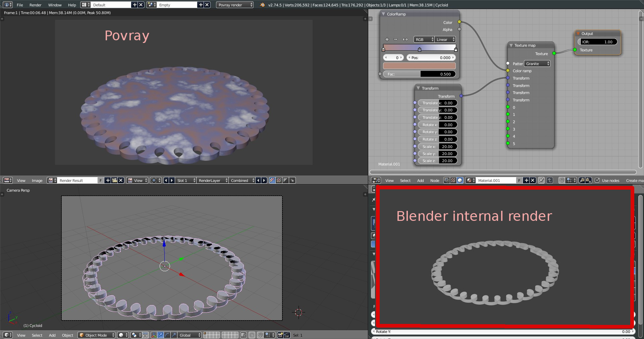This screenshot has width=644, height=339.
Task: Open the Render menu in the top bar
Action: click(35, 5)
